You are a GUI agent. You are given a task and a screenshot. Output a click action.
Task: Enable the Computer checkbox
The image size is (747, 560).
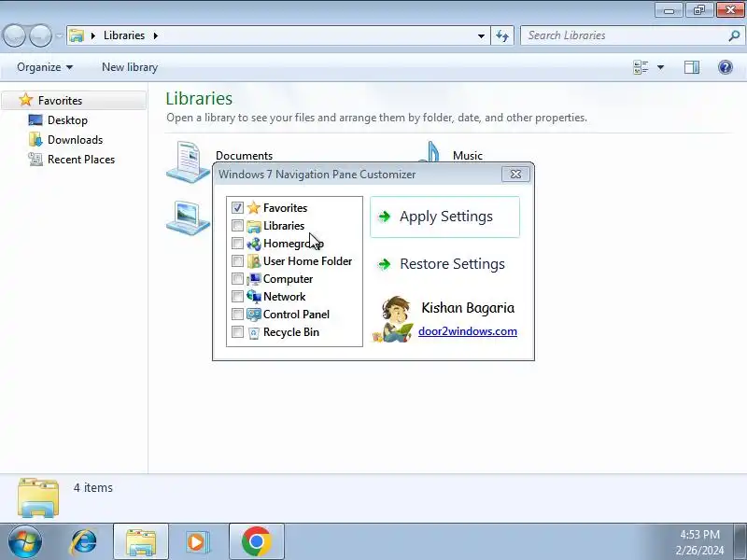coord(237,278)
